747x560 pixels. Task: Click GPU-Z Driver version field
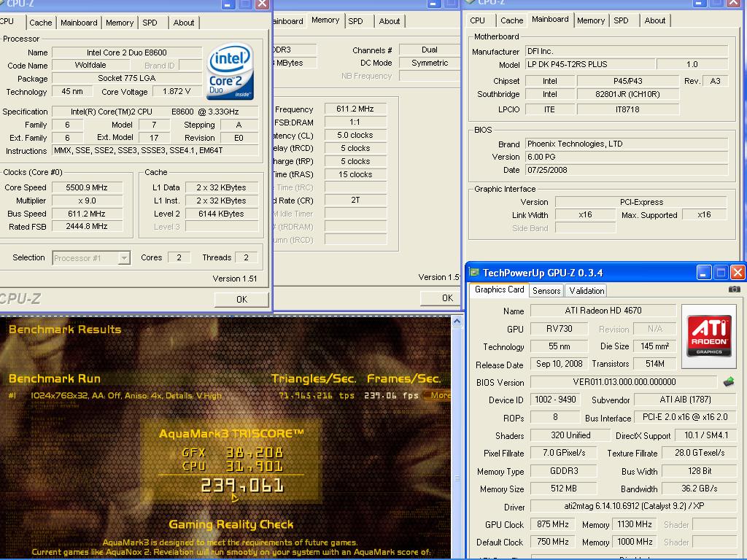[x=634, y=506]
